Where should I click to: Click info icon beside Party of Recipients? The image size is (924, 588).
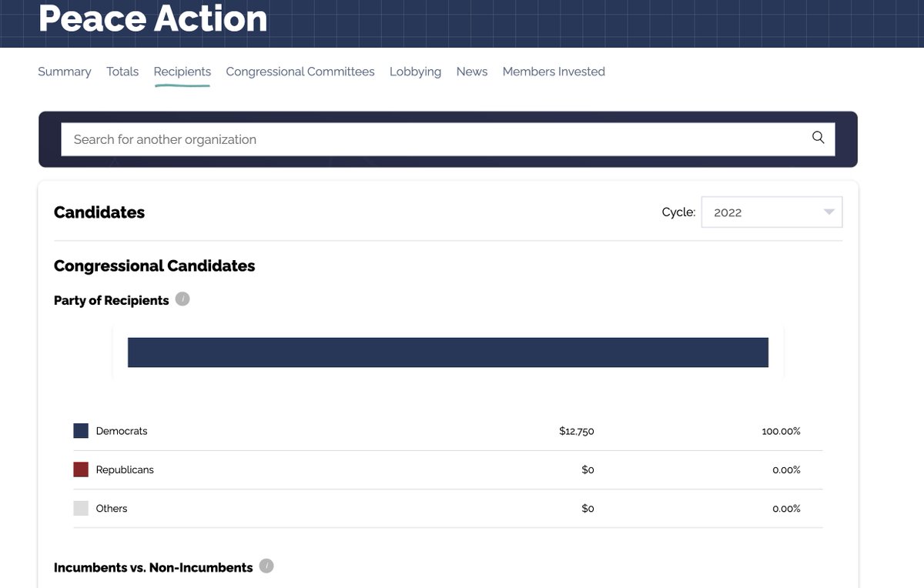(182, 299)
